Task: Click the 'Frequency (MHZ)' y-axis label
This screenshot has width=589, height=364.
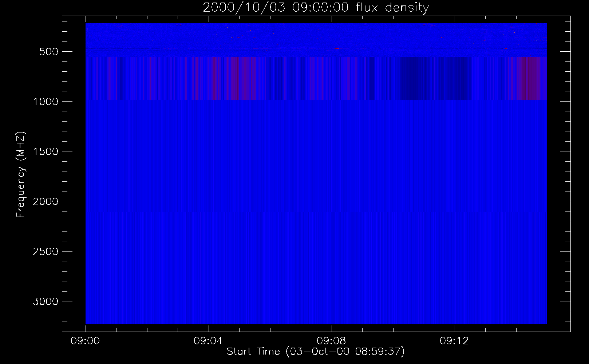Action: click(x=21, y=175)
